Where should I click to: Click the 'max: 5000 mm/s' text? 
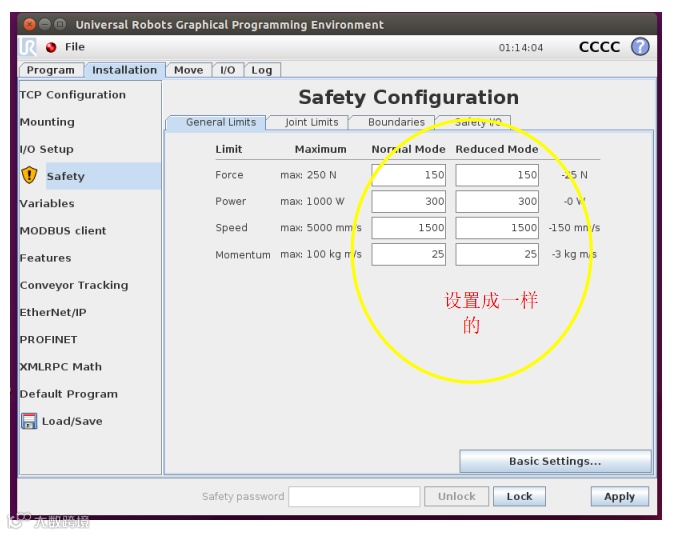[321, 227]
